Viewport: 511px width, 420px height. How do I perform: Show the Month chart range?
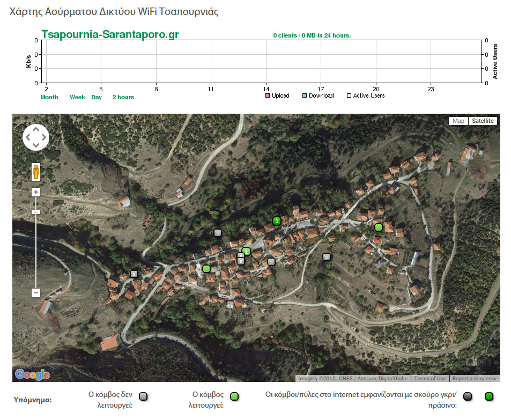coord(49,97)
